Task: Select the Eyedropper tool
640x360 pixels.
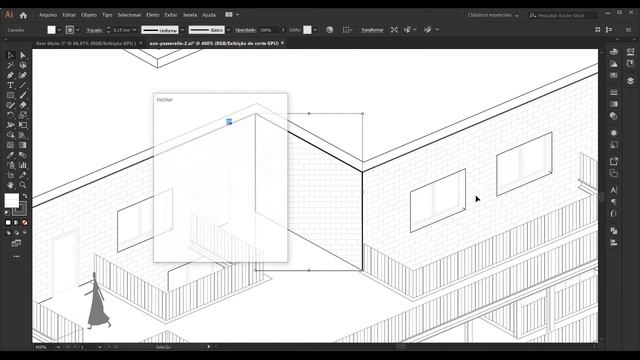Action: click(10, 155)
